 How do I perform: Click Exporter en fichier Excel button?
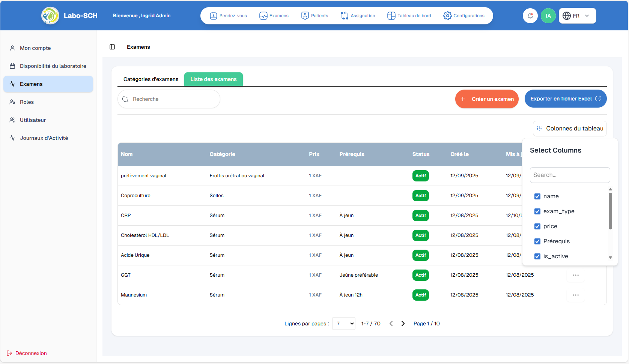tap(565, 99)
